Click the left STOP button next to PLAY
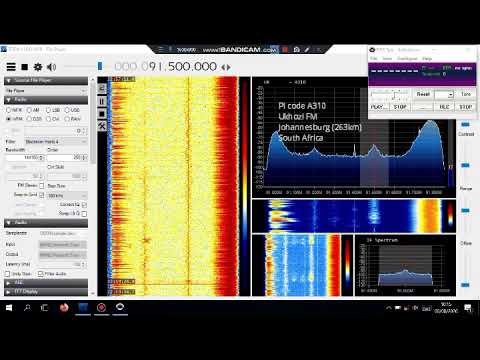The width and height of the screenshot is (480, 360). pyautogui.click(x=400, y=107)
